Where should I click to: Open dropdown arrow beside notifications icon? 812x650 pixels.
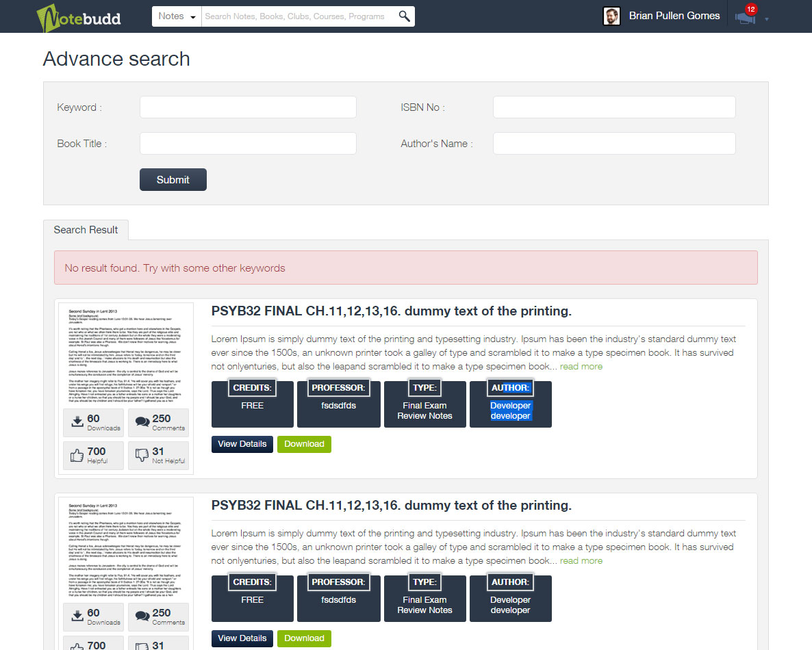767,19
